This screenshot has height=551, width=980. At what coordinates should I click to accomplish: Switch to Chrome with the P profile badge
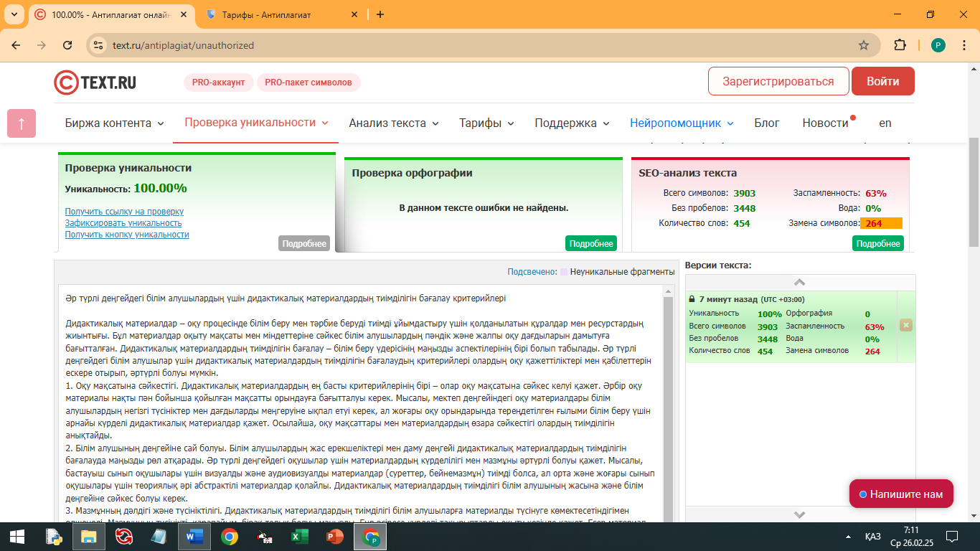click(x=370, y=536)
